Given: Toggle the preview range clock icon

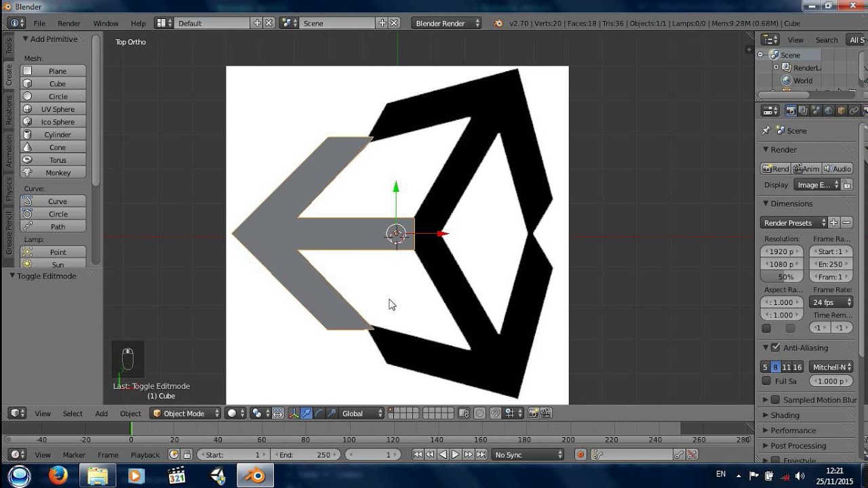Looking at the screenshot, I should point(174,455).
